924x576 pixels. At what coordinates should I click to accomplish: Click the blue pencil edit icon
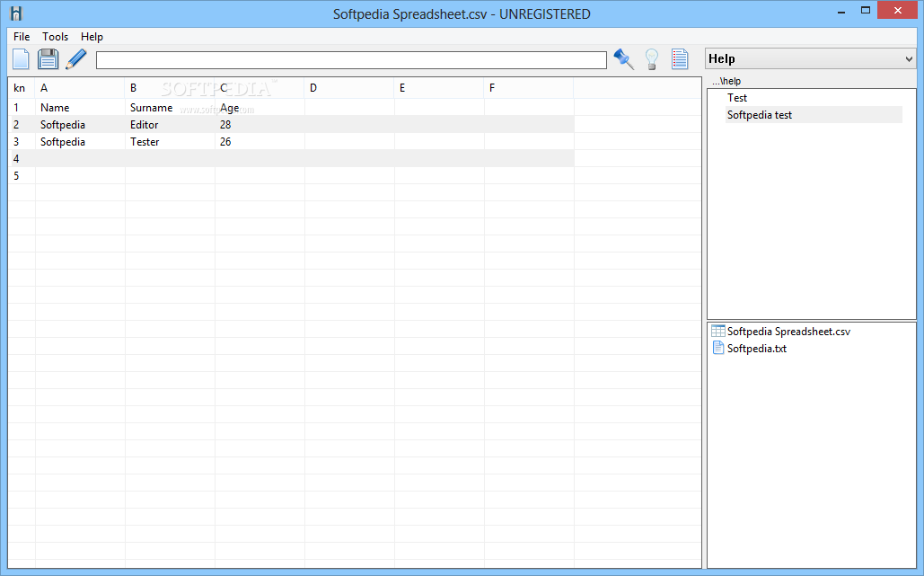(x=76, y=59)
